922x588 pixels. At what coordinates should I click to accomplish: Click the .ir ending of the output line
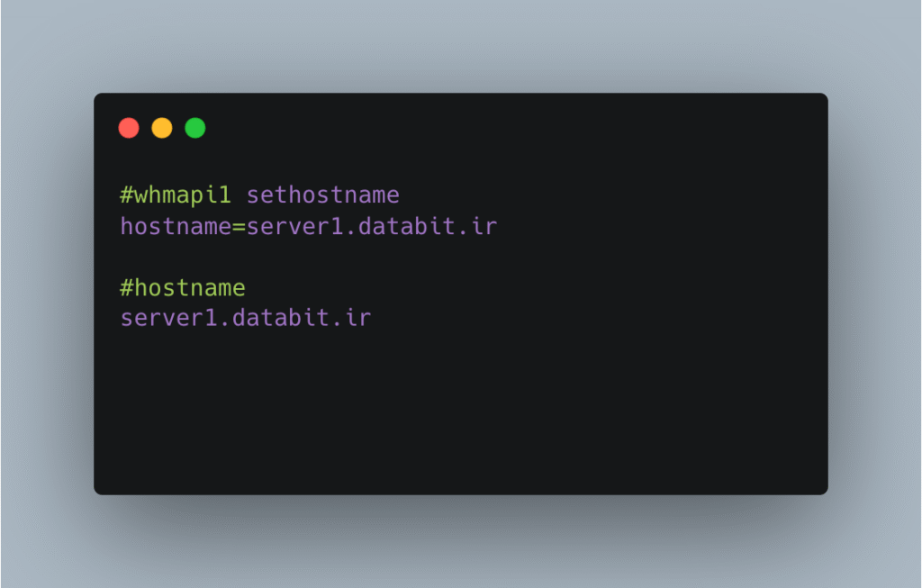pos(352,318)
